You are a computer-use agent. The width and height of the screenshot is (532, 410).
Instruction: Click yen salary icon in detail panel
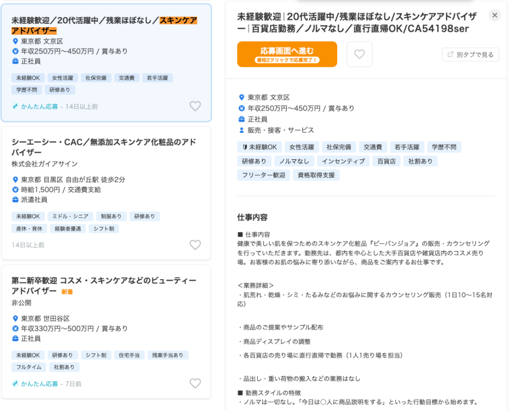[x=241, y=108]
